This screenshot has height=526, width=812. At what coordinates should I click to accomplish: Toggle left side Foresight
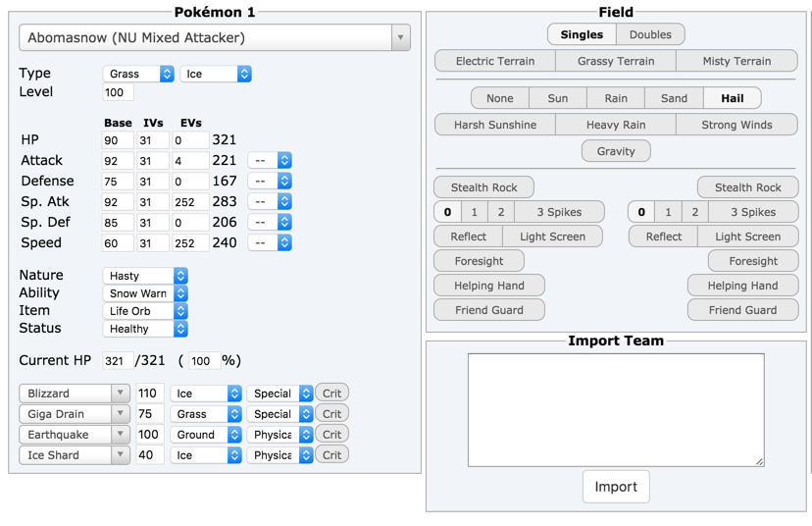479,261
